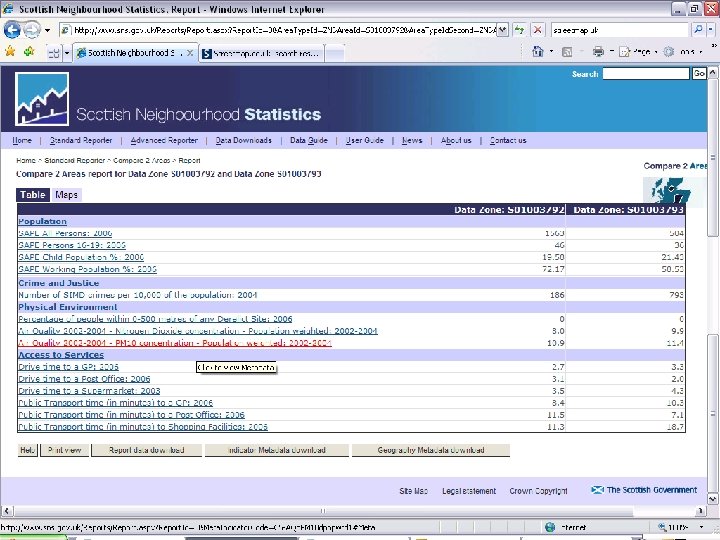Click the search magnifier icon
Viewport: 720px width, 540px height.
tap(698, 30)
